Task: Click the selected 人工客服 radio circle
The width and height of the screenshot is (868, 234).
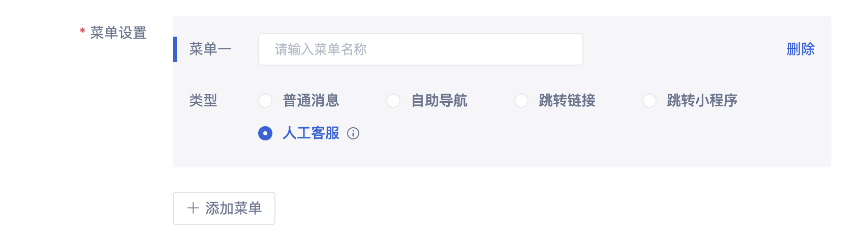Action: click(x=265, y=133)
